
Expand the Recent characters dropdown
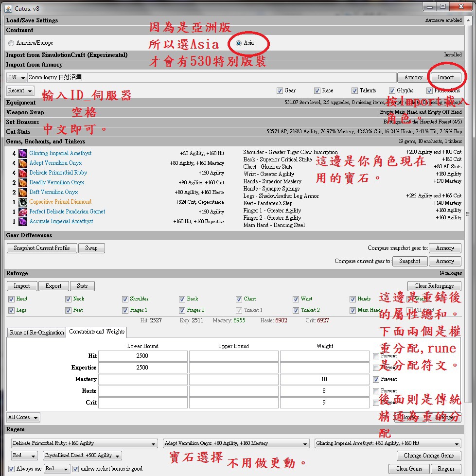click(20, 91)
